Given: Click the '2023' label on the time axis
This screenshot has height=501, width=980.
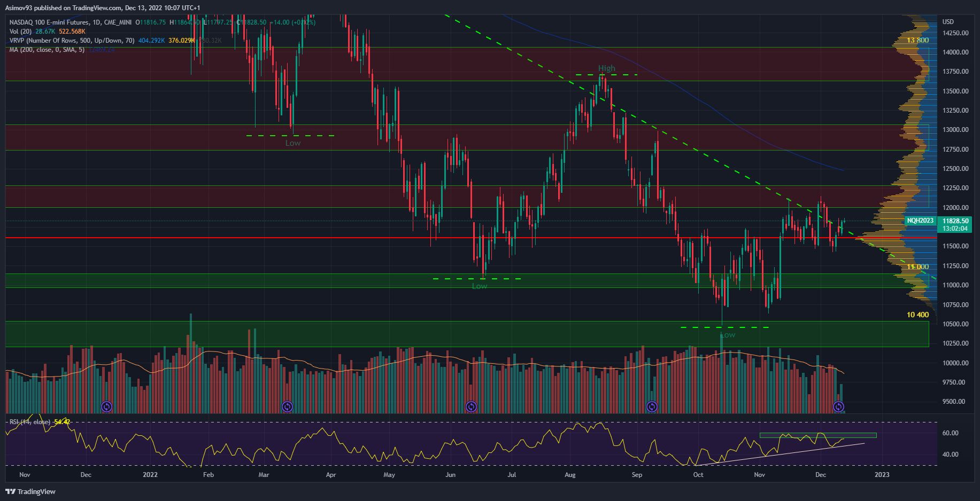Looking at the screenshot, I should [882, 474].
